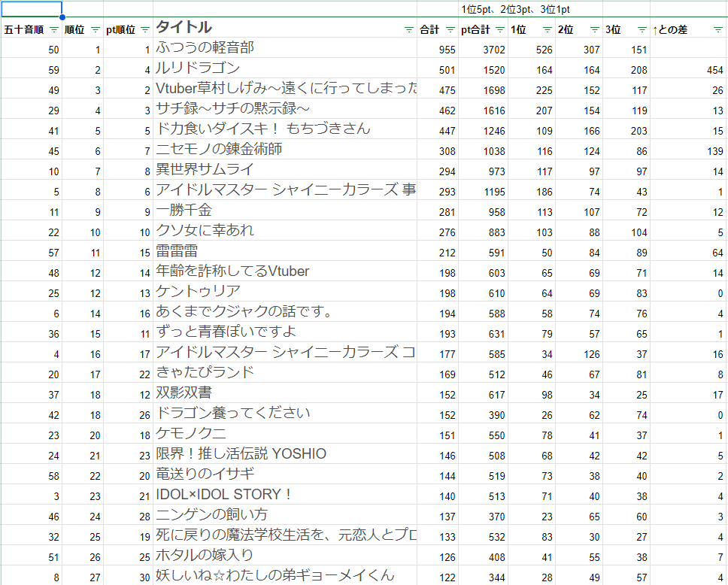Select title cell ルリドラゴン
This screenshot has width=728, height=585.
click(x=284, y=68)
